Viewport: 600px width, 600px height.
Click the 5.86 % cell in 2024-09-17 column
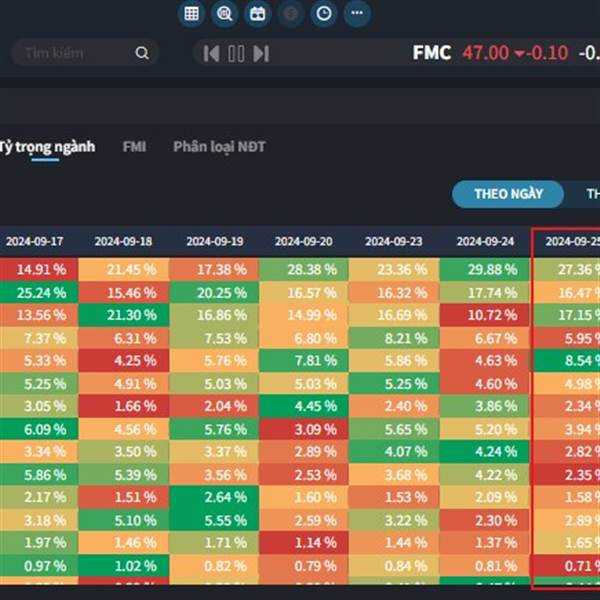coord(39,474)
